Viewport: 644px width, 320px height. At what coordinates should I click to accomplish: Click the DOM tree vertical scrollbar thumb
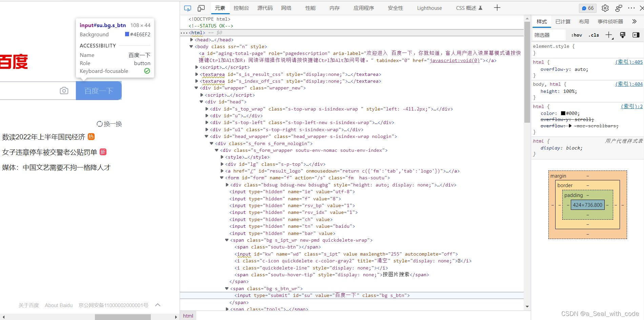(x=527, y=72)
